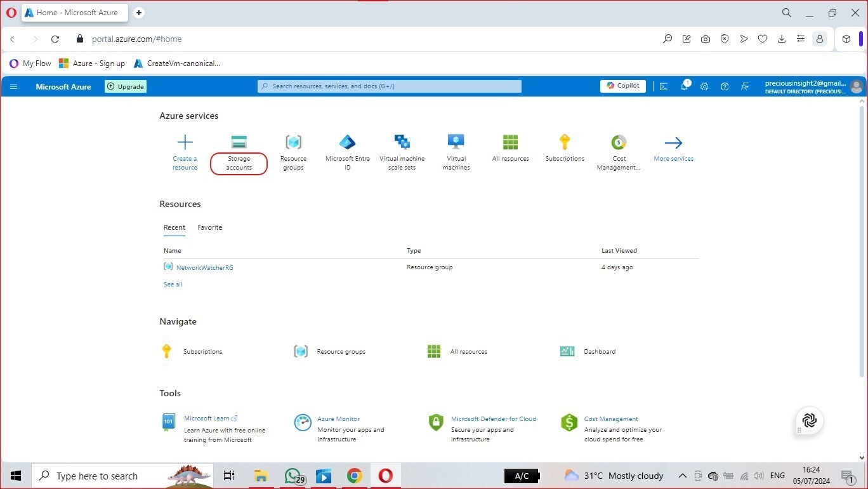Click the Windows taskbar search box
868x489 pixels.
tap(121, 476)
